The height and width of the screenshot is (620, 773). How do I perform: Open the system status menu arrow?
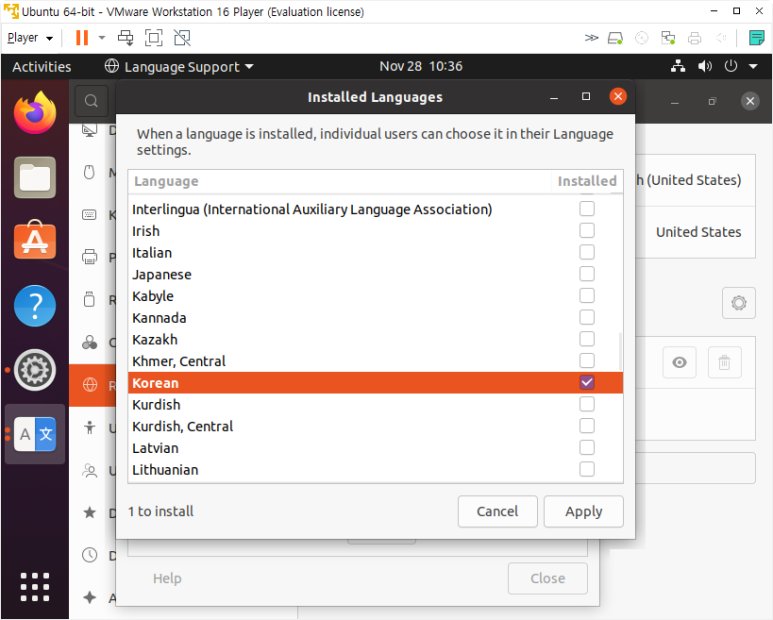pos(753,66)
